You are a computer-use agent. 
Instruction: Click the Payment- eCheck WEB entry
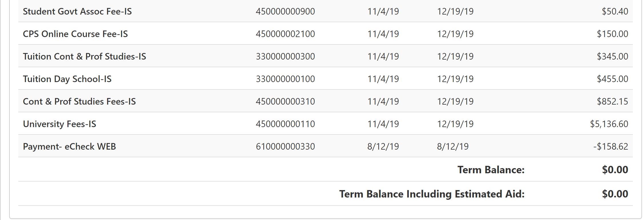(x=69, y=146)
